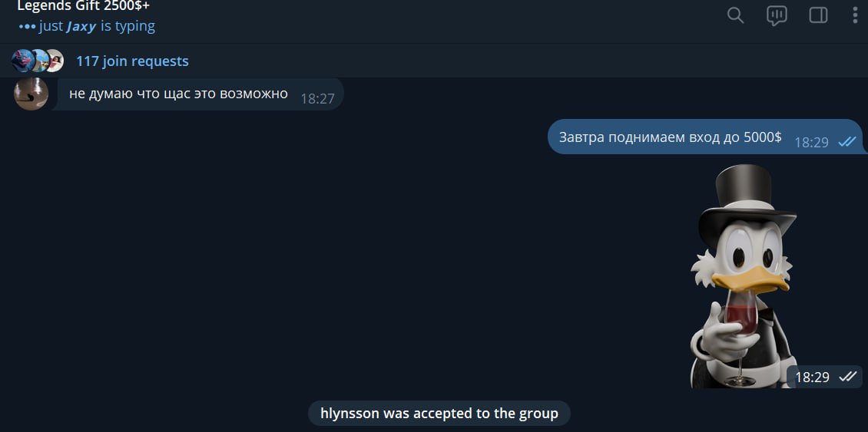Click the sender avatar beside the 18:27 message

tap(31, 94)
